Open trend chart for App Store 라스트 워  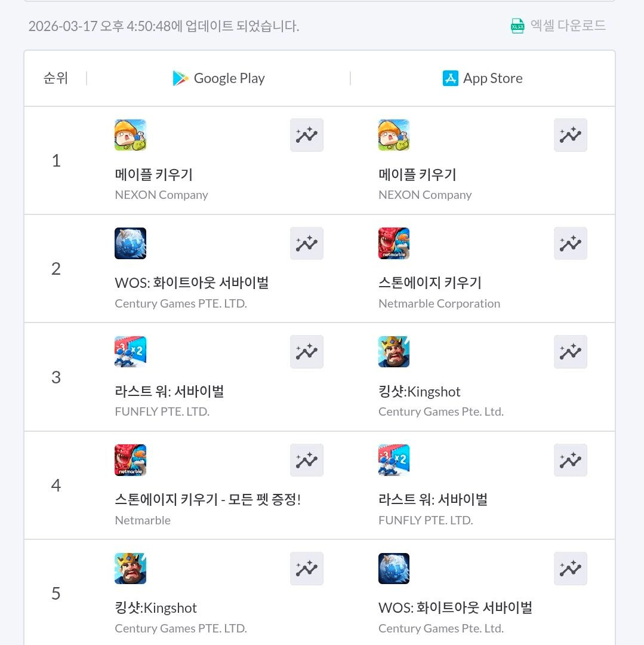coord(571,460)
